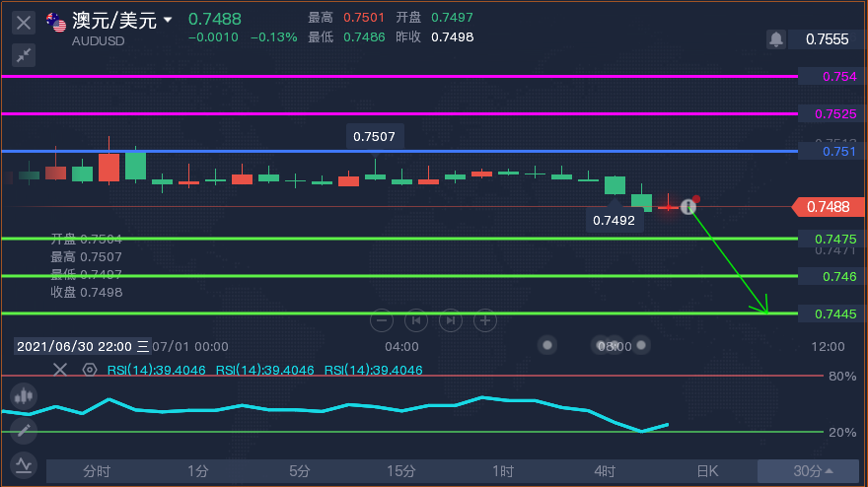Image resolution: width=868 pixels, height=487 pixels.
Task: Switch to the 1时 timeframe
Action: [x=503, y=471]
